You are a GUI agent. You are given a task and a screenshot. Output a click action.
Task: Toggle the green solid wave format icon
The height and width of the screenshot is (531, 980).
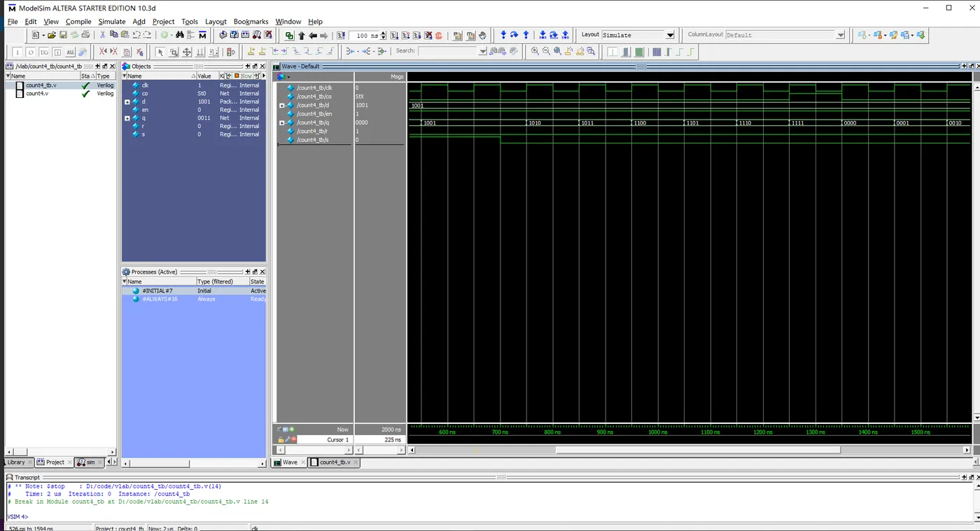point(639,51)
